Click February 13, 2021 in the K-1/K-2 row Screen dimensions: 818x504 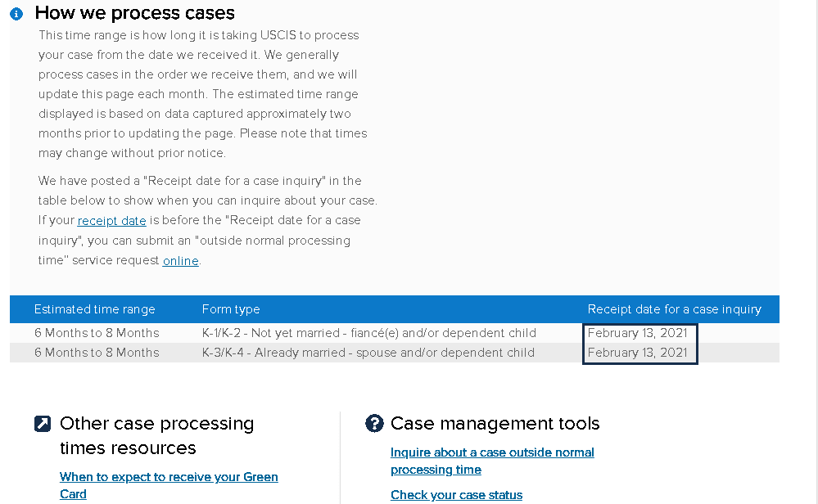(x=637, y=333)
